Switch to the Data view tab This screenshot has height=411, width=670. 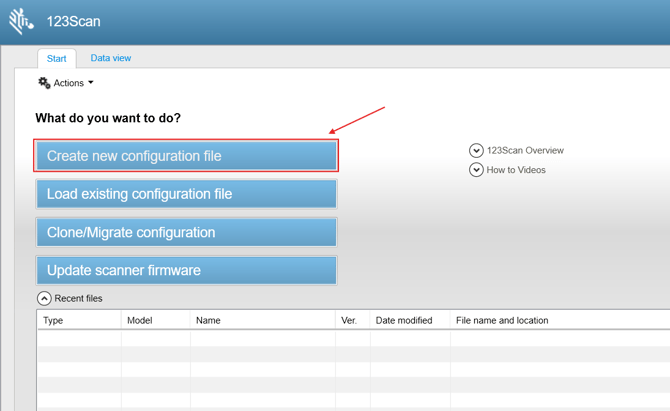pyautogui.click(x=110, y=58)
